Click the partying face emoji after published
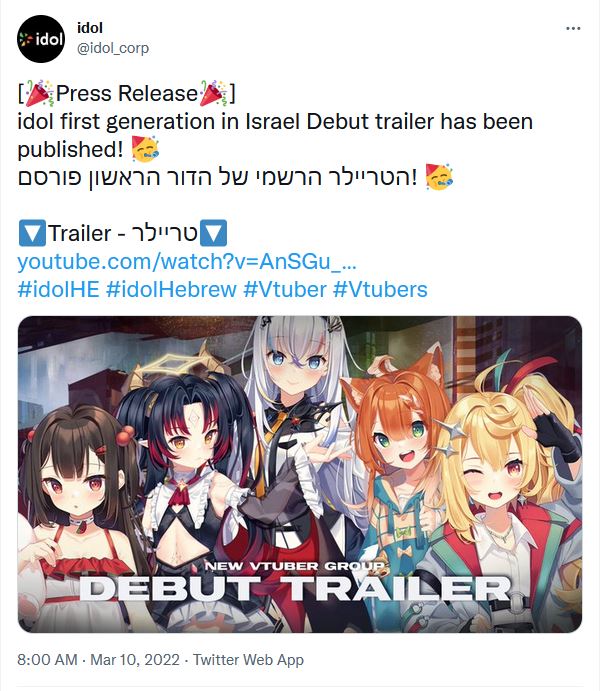601x691 pixels. click(x=145, y=149)
